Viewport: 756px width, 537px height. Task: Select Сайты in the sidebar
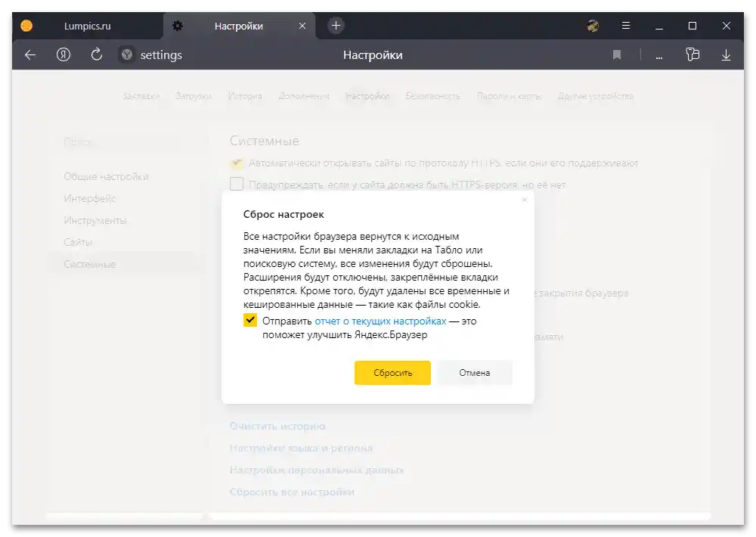pos(78,242)
